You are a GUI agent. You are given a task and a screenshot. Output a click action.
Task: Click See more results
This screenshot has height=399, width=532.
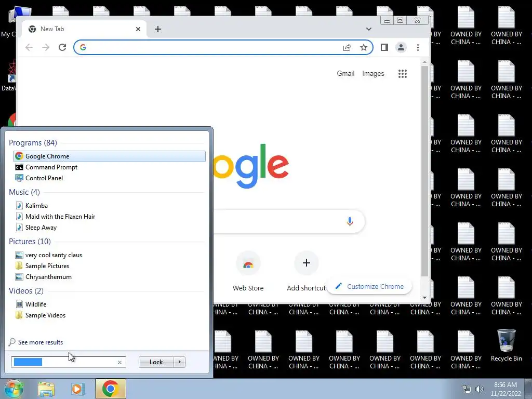41,342
